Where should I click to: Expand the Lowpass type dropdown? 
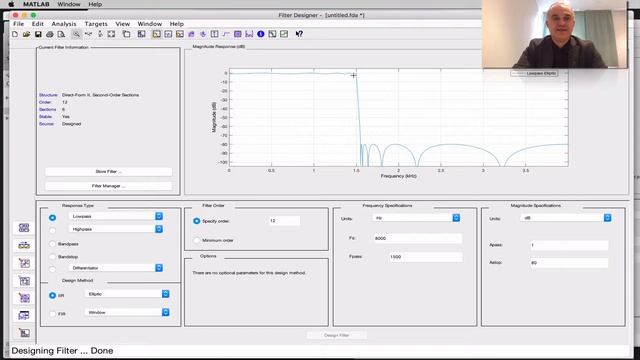pos(116,216)
